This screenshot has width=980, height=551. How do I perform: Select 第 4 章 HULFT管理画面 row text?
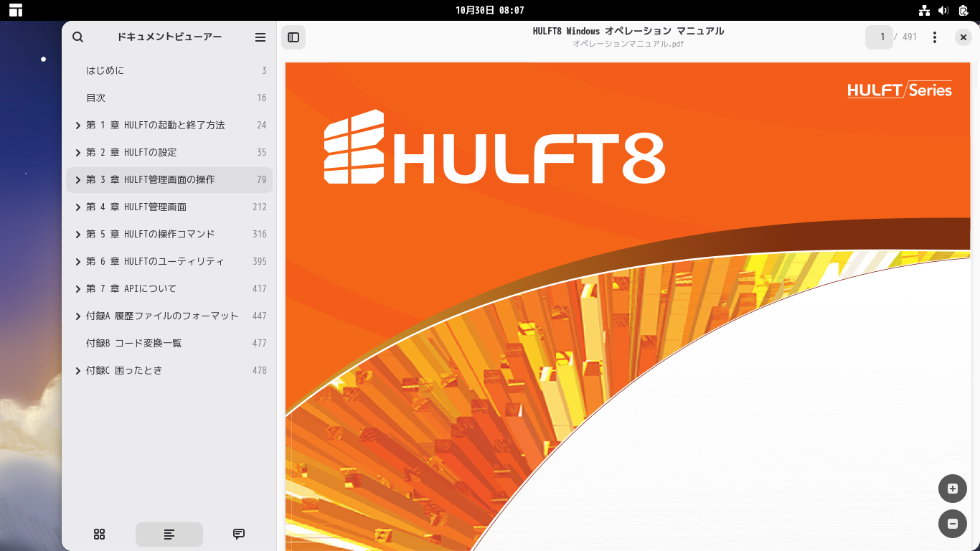(136, 207)
